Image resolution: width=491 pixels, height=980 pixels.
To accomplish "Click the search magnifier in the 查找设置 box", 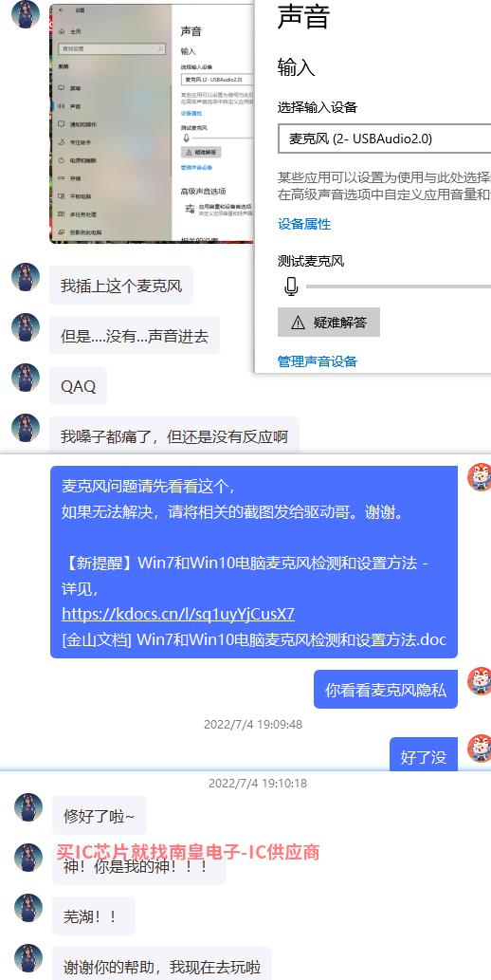I will tap(160, 48).
